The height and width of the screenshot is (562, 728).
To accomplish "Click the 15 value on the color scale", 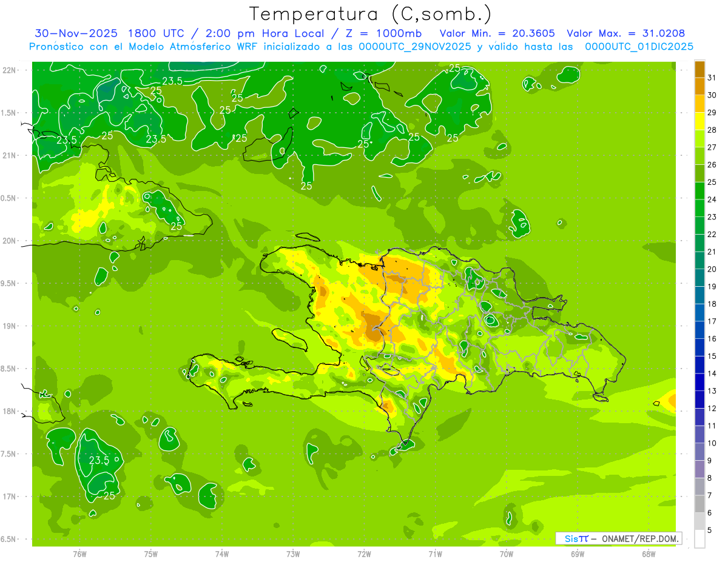I will [712, 356].
